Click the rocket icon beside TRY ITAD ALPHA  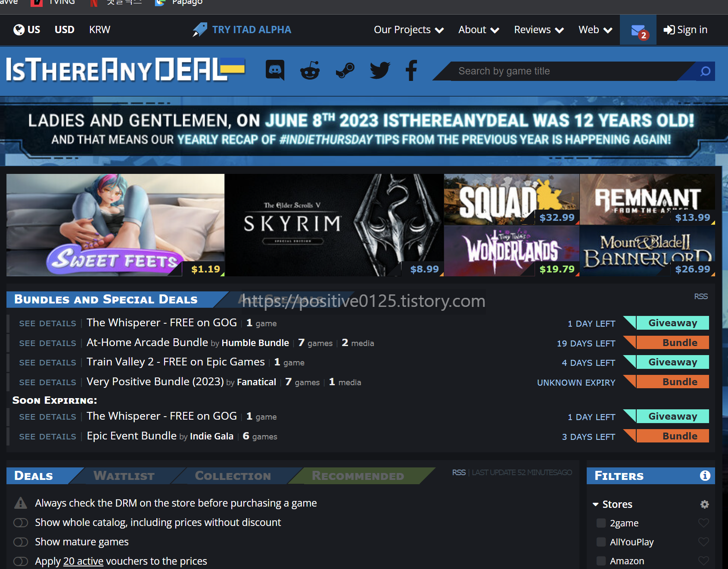[199, 30]
